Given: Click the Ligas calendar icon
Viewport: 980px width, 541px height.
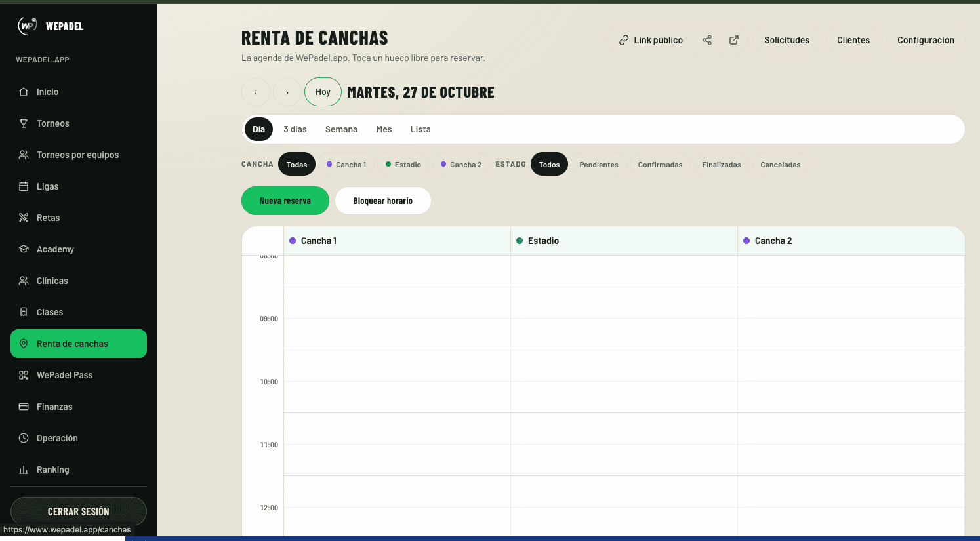Looking at the screenshot, I should click(24, 186).
